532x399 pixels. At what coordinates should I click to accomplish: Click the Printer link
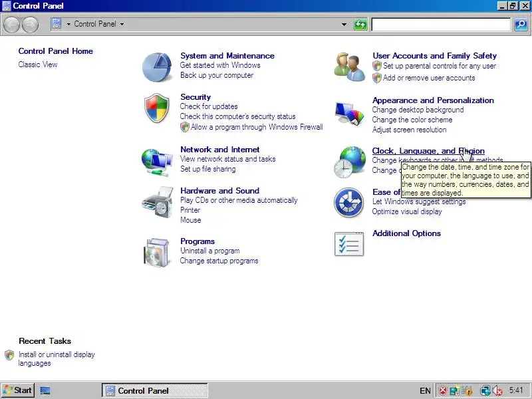click(190, 210)
